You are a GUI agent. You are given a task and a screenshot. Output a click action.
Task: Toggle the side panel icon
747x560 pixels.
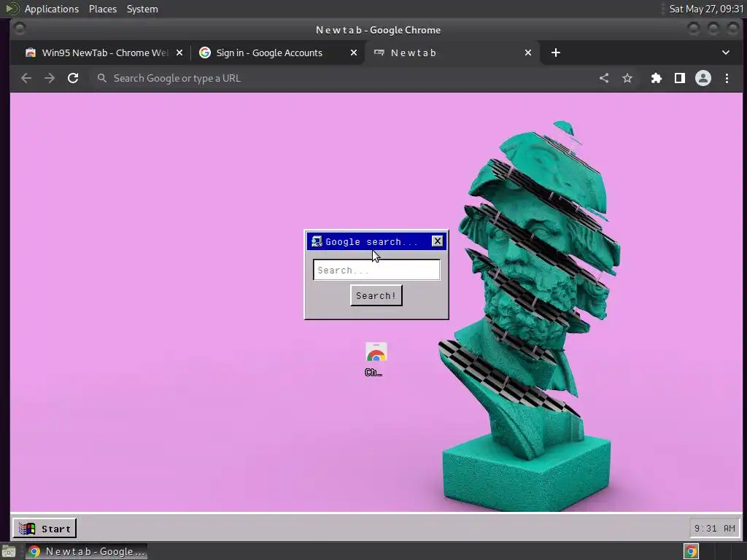[x=680, y=78]
